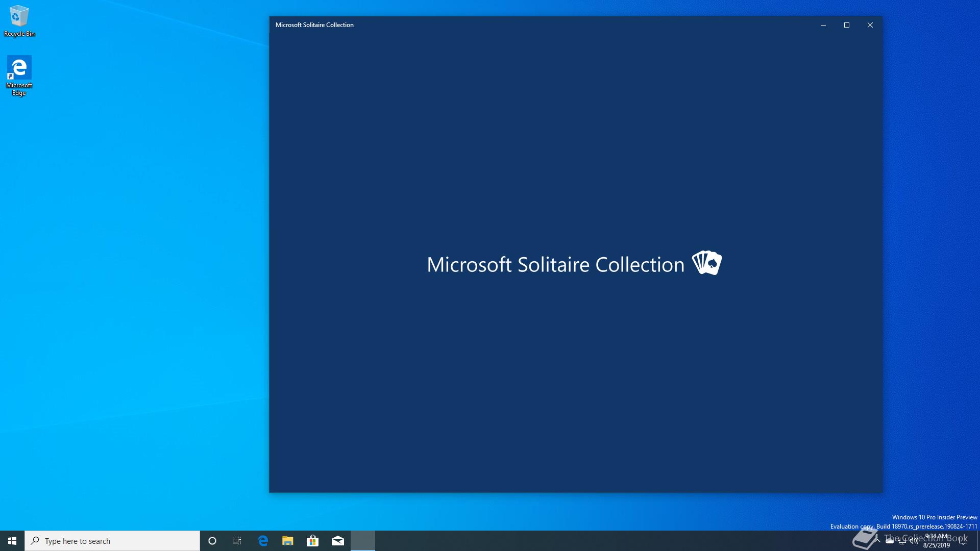Image resolution: width=980 pixels, height=551 pixels.
Task: Open the Windows Start menu
Action: click(x=12, y=541)
